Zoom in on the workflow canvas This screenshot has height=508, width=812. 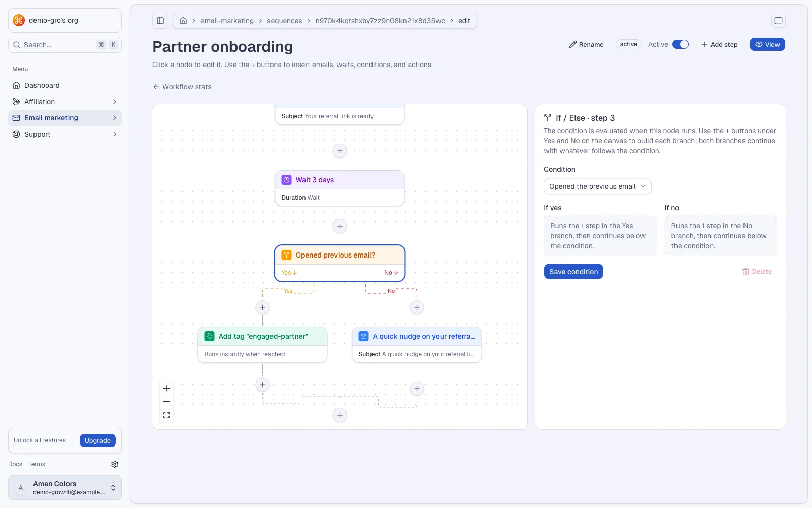click(x=166, y=389)
